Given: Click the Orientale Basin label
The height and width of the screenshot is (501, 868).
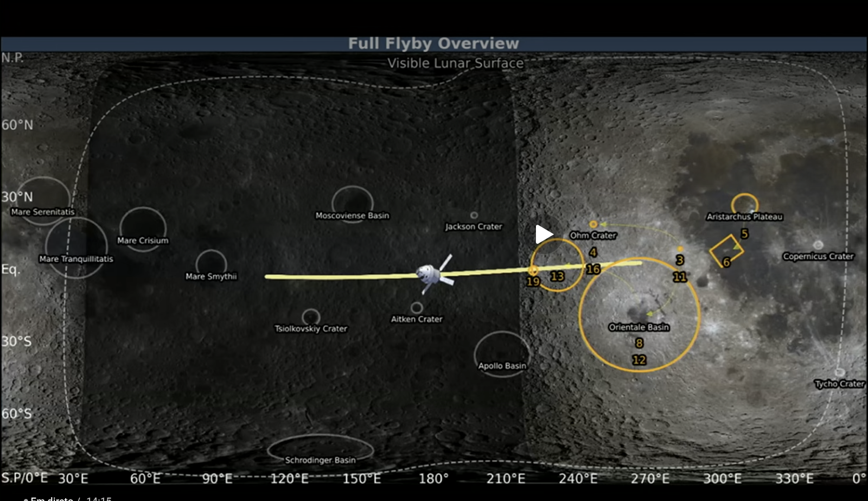Looking at the screenshot, I should point(639,327).
